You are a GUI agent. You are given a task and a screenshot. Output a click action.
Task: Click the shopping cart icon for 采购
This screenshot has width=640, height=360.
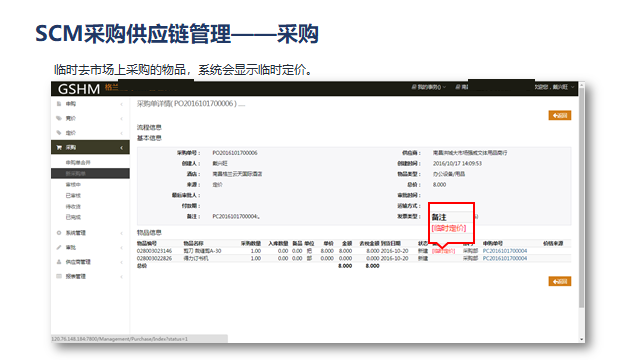[59, 147]
